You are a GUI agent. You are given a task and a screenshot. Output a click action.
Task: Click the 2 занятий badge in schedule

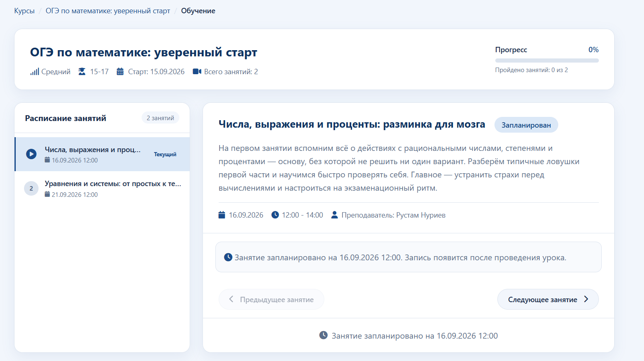(x=160, y=118)
